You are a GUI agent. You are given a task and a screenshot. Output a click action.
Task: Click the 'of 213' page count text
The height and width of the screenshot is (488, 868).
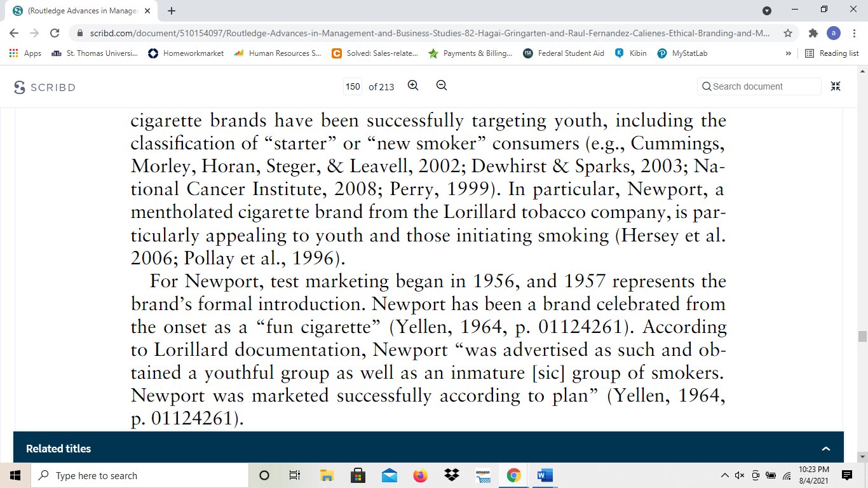tap(381, 87)
